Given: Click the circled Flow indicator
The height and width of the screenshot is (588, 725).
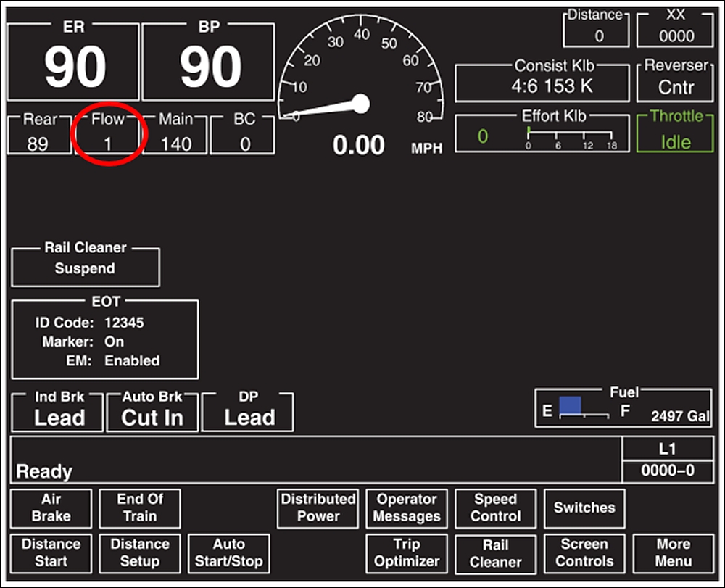Looking at the screenshot, I should pyautogui.click(x=107, y=135).
